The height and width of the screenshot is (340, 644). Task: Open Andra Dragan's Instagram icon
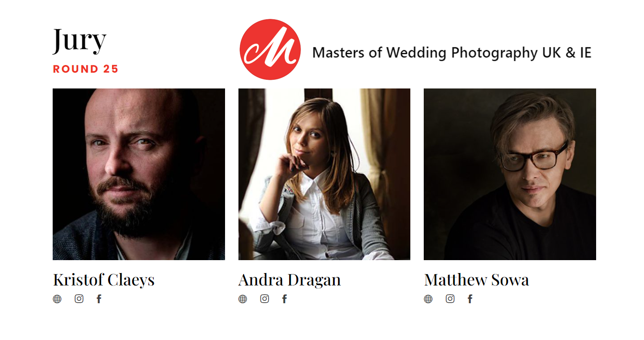265,299
